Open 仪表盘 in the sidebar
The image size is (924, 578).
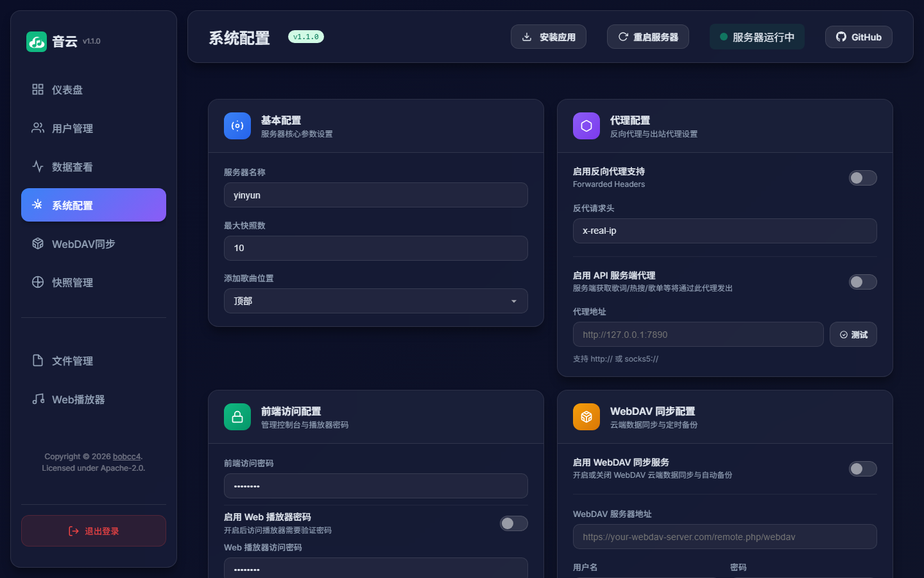click(x=94, y=89)
